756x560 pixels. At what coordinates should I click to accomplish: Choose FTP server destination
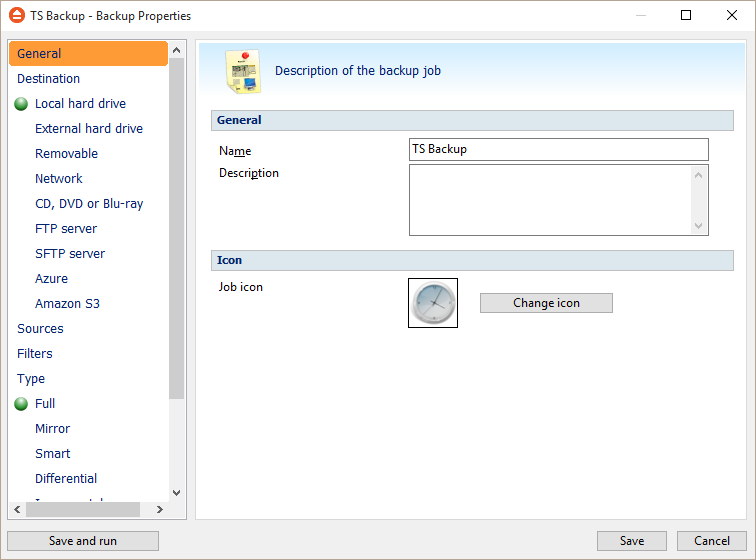tap(66, 229)
